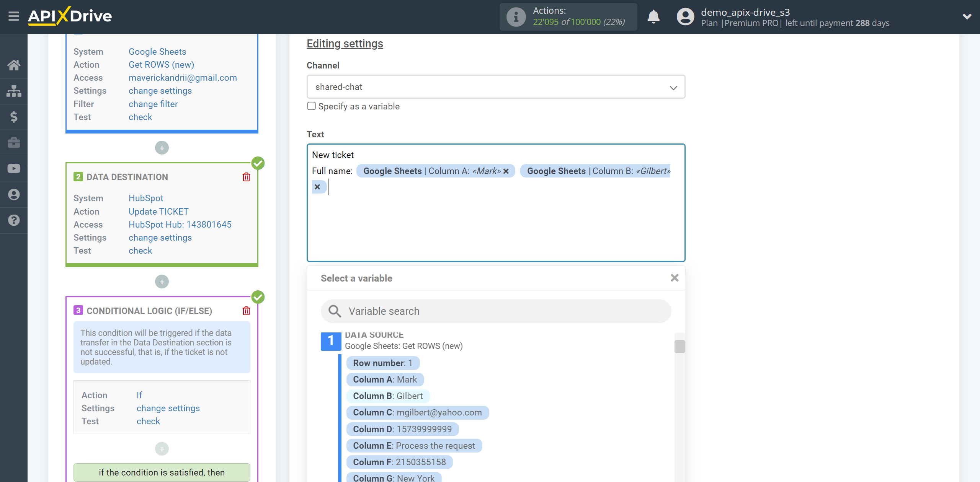Screen dimensions: 980x482
Task: Click check test link in Data Destination
Action: pyautogui.click(x=140, y=251)
